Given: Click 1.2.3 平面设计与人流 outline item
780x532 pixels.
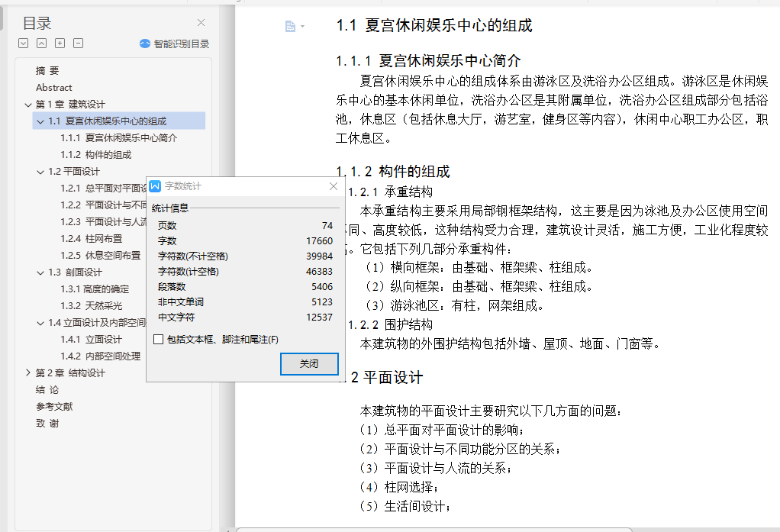Looking at the screenshot, I should coord(104,222).
